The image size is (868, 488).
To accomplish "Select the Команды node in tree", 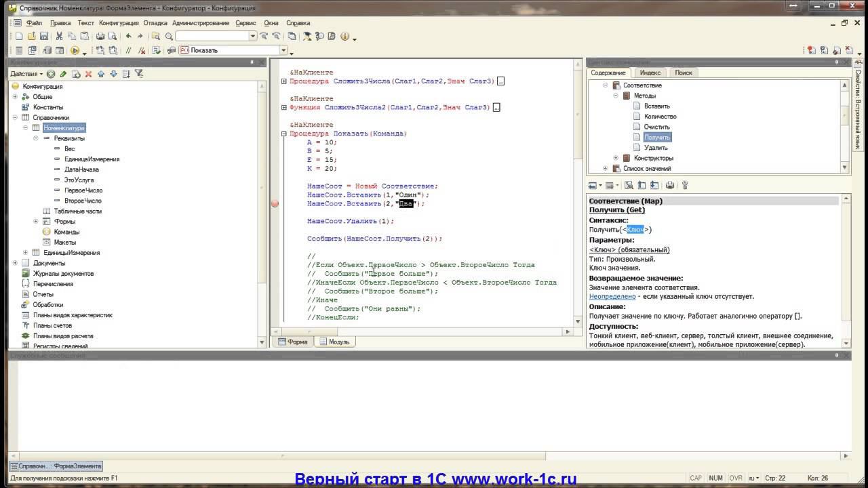I will (66, 232).
